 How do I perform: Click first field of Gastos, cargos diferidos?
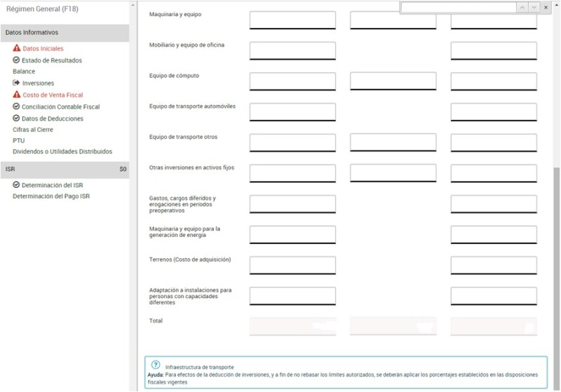tap(292, 204)
